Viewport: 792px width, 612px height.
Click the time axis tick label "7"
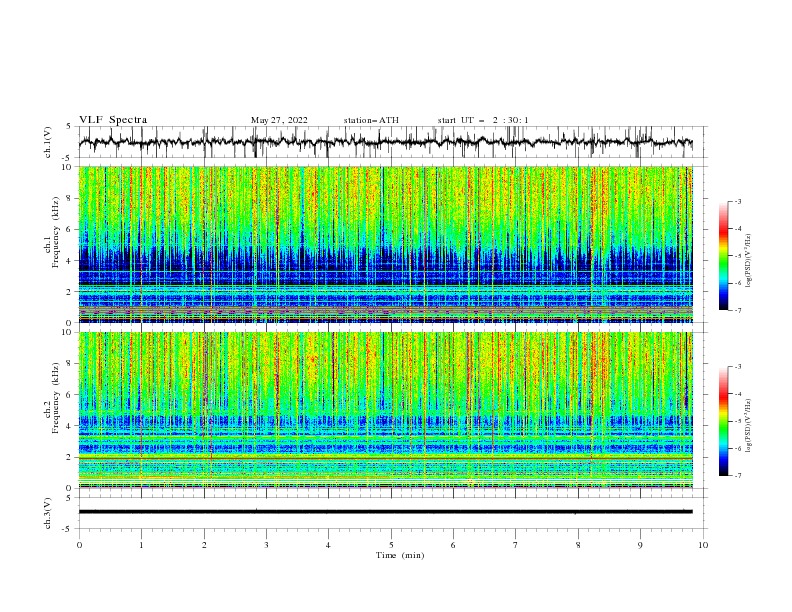click(x=516, y=545)
